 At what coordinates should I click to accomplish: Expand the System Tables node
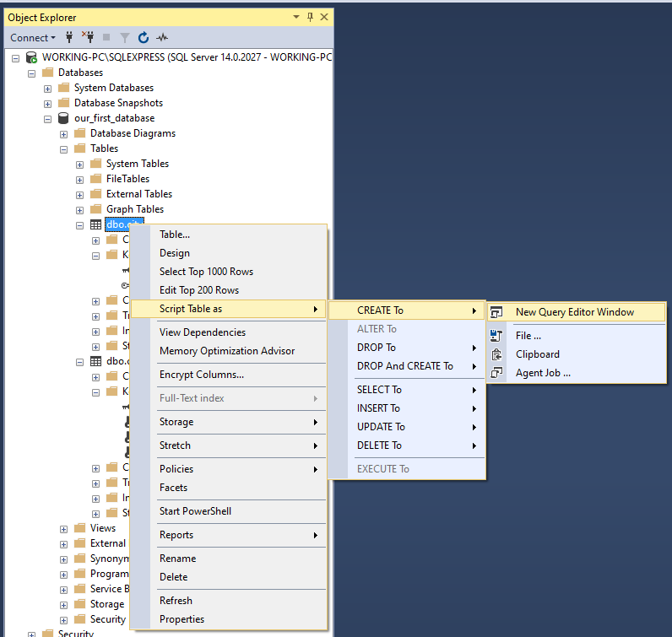click(x=79, y=165)
